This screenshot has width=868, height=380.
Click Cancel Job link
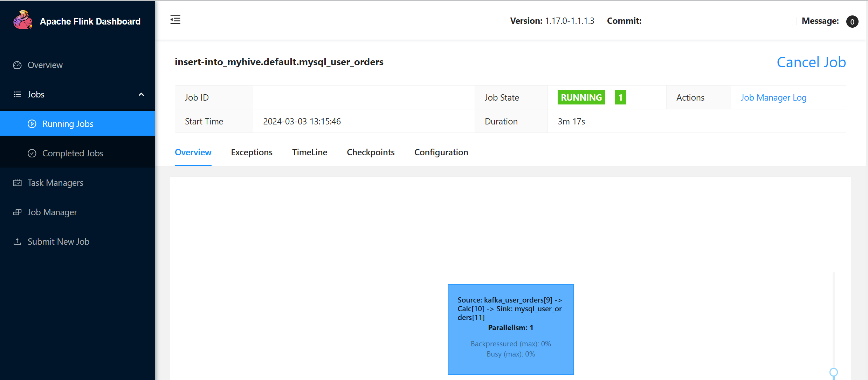pos(811,62)
